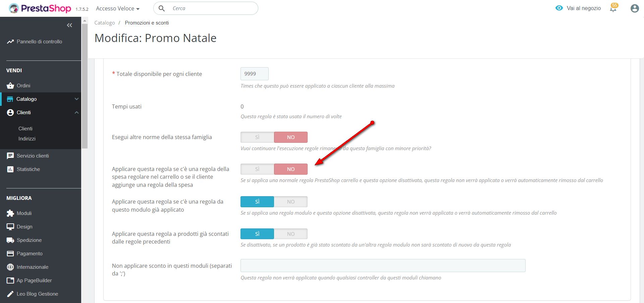The image size is (644, 303).
Task: Expand the Catalogo menu chevron
Action: 76,99
